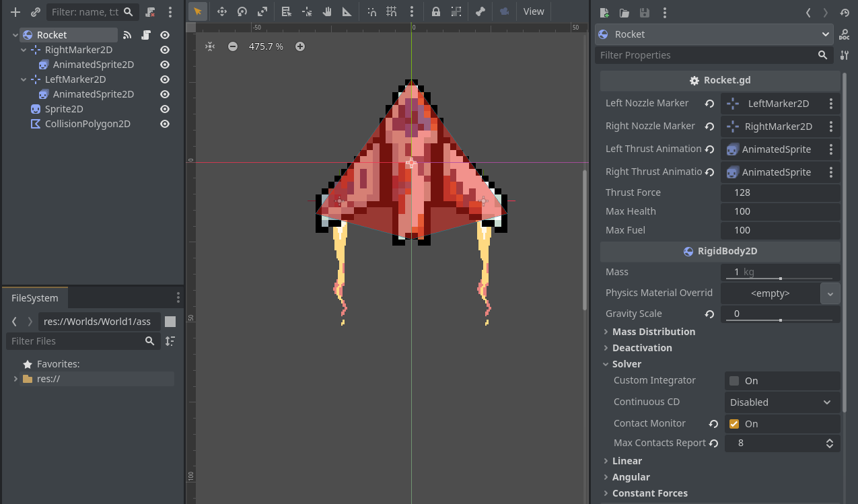Select the Scale Mode tool
Viewport: 858px width, 504px height.
[x=264, y=11]
